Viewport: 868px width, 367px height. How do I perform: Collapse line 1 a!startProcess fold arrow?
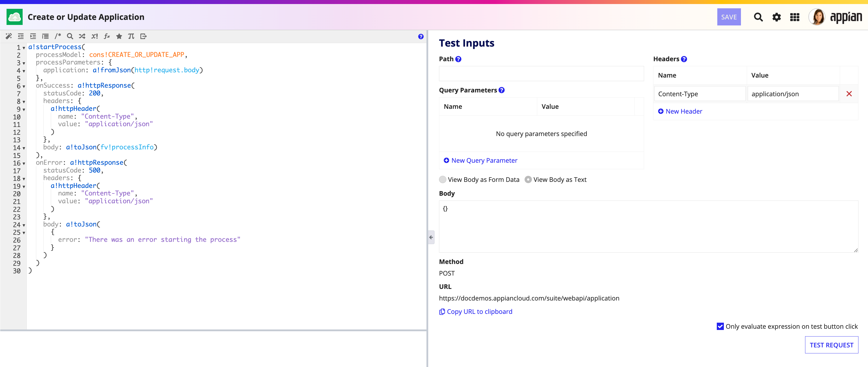coord(24,48)
